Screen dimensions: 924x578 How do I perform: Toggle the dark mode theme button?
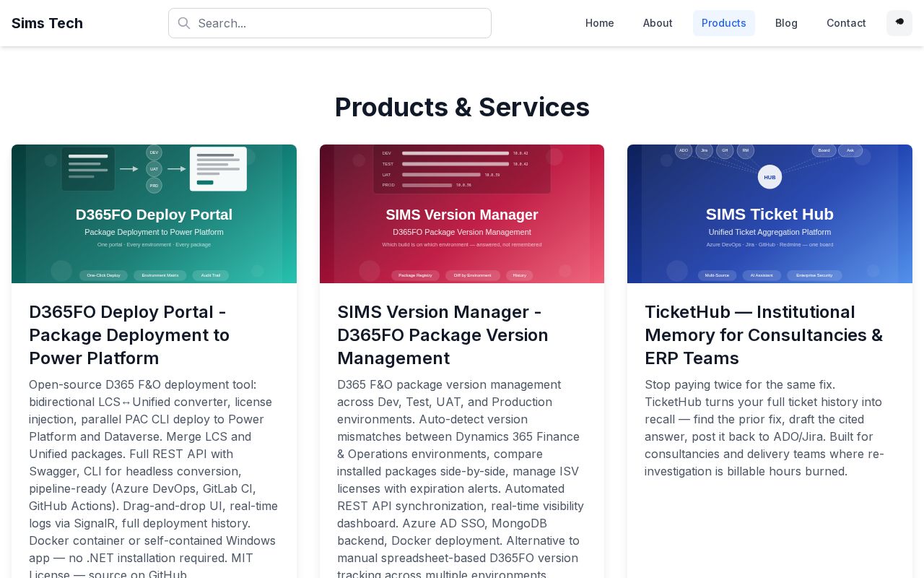(x=899, y=23)
